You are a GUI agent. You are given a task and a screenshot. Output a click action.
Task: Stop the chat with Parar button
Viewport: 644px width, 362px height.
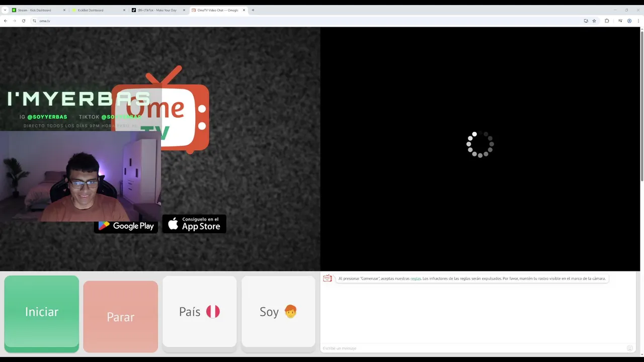[121, 317]
